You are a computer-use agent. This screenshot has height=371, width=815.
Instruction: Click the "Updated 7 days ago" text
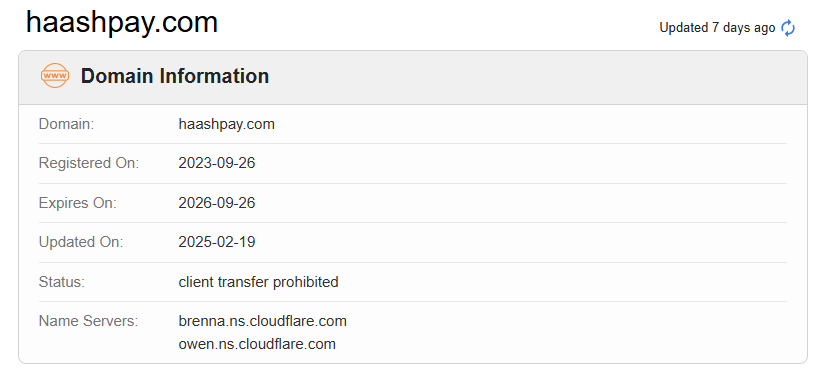pyautogui.click(x=717, y=28)
